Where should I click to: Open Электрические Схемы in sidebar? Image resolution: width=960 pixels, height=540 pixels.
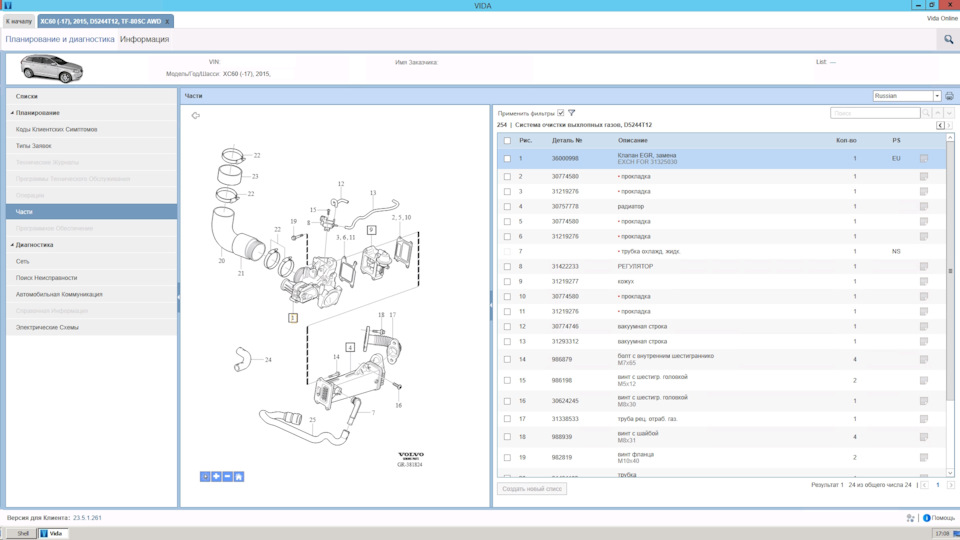coord(47,327)
